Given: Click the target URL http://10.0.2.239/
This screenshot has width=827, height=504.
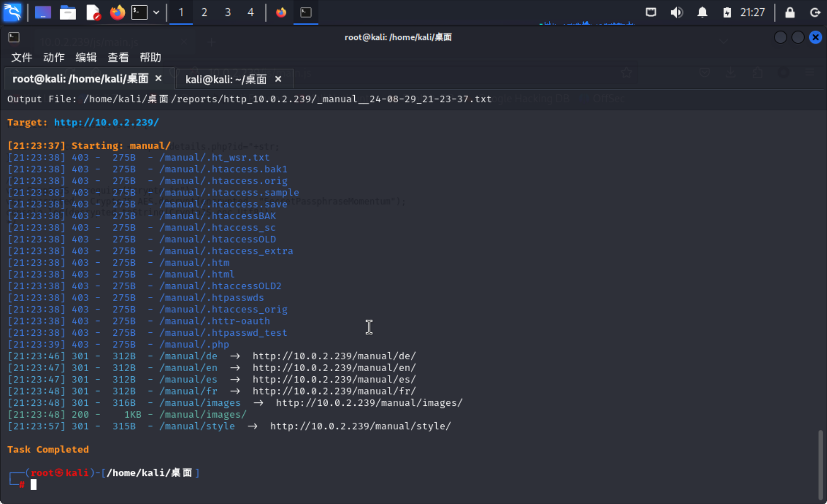Looking at the screenshot, I should (x=106, y=122).
